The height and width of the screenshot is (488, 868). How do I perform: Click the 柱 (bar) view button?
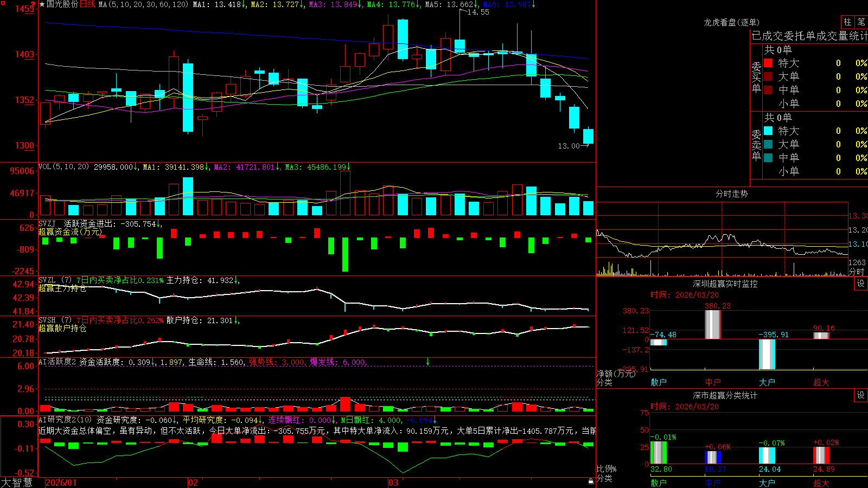click(x=847, y=22)
